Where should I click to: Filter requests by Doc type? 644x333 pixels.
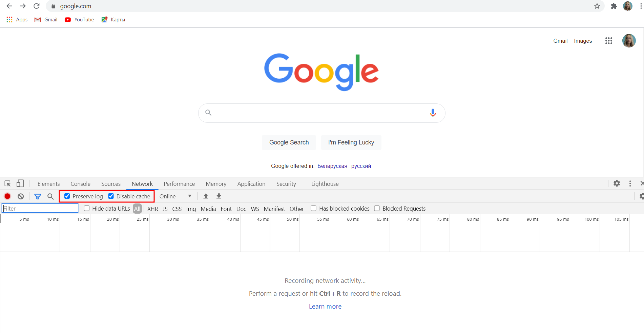point(241,209)
